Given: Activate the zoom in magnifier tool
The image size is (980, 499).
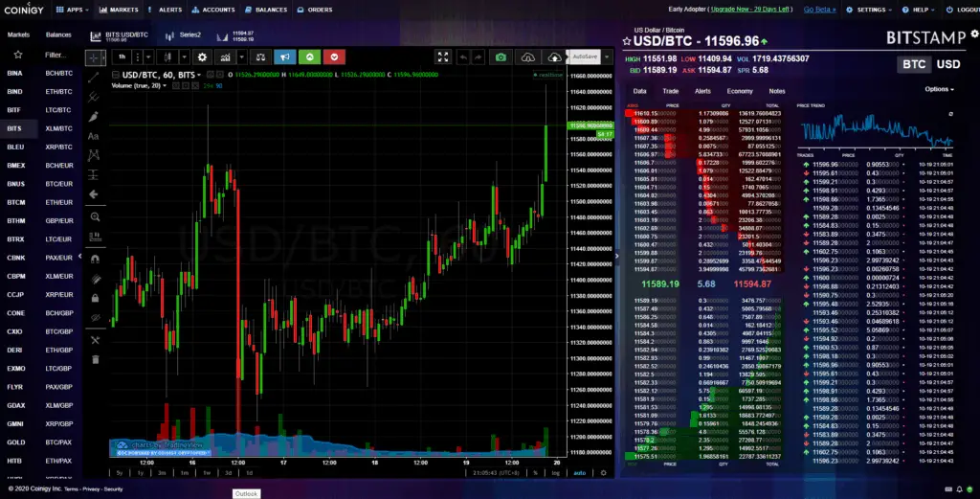Looking at the screenshot, I should (x=95, y=217).
